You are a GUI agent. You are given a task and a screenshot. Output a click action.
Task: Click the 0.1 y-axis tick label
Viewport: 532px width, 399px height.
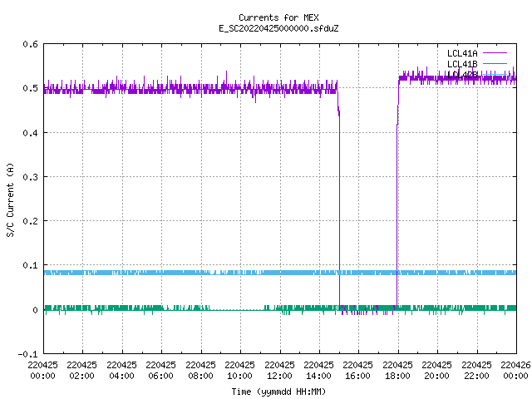click(30, 265)
